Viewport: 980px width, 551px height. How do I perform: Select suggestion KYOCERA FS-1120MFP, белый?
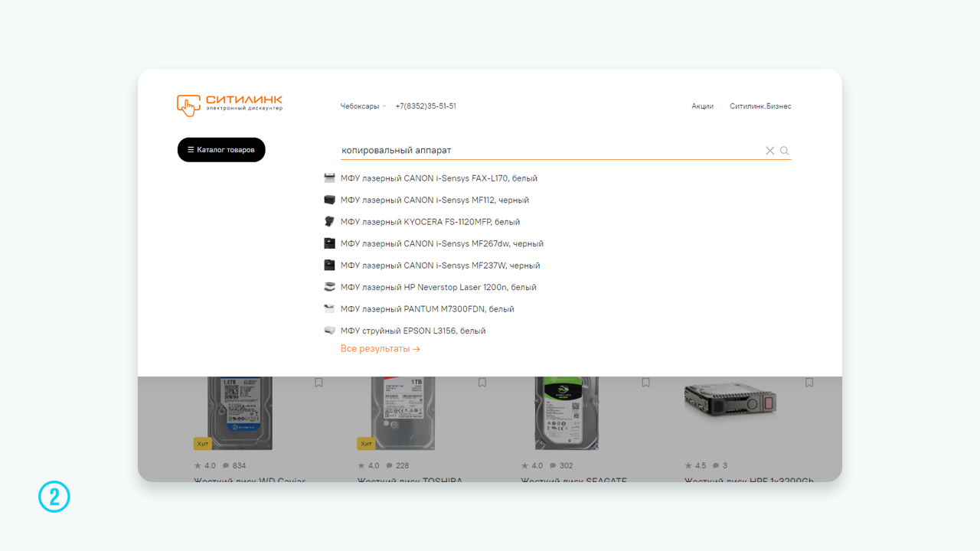[x=430, y=222]
